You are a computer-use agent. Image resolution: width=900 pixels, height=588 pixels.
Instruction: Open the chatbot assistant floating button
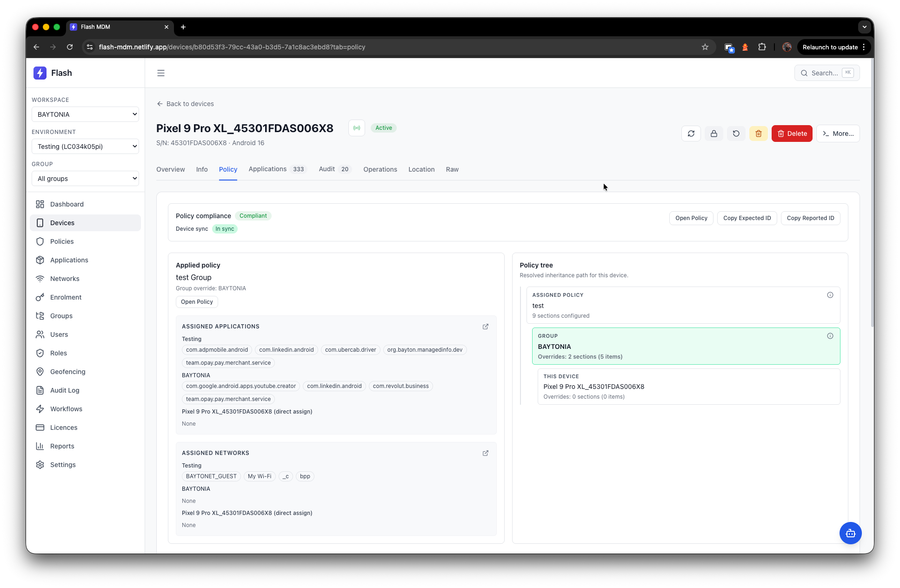point(850,533)
